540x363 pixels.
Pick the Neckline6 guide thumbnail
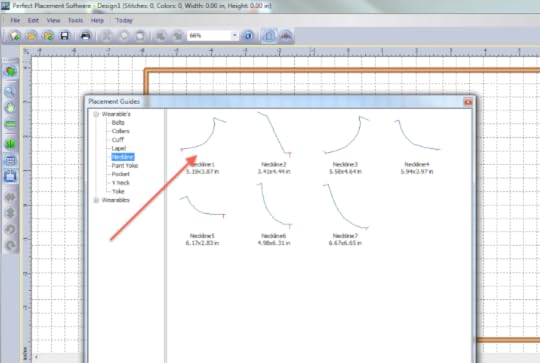point(274,206)
